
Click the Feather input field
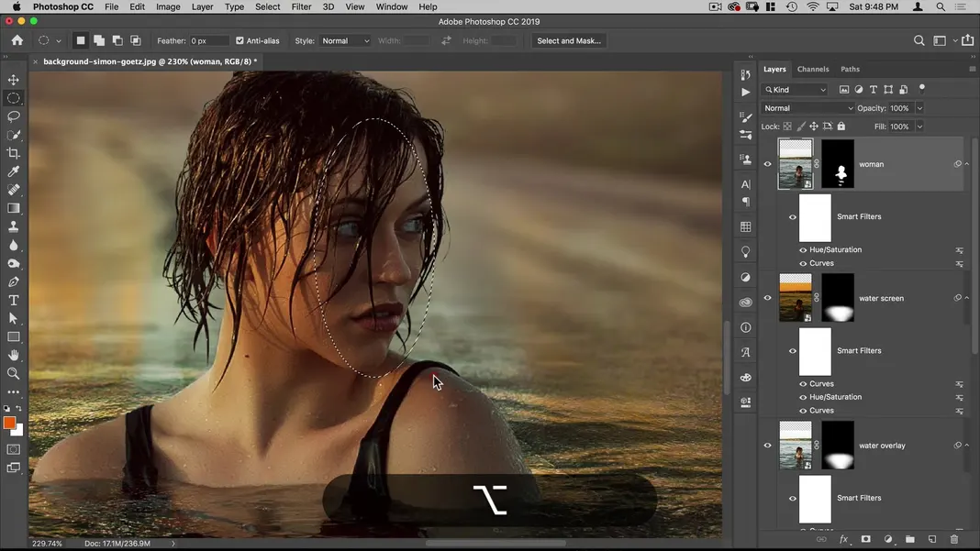coord(208,40)
